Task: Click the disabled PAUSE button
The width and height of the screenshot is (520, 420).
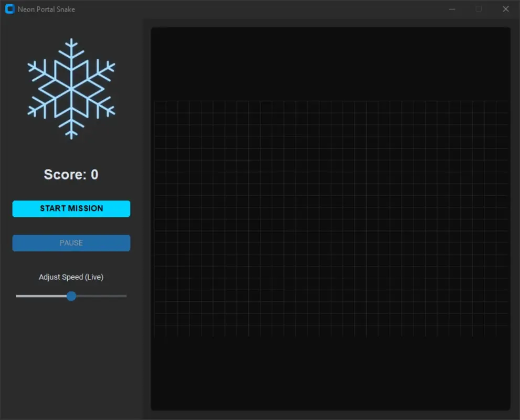Action: click(x=71, y=243)
